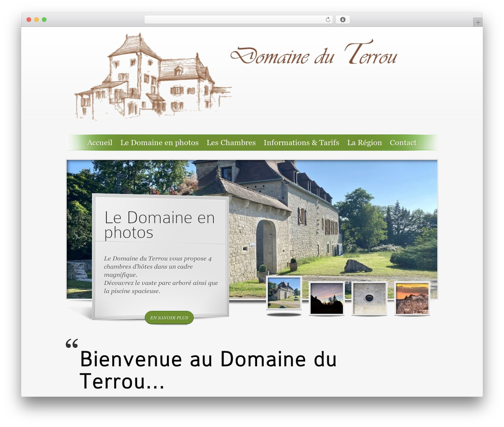
Task: Click the slide text mentioning 4 chambres d'hôtes
Action: (161, 275)
